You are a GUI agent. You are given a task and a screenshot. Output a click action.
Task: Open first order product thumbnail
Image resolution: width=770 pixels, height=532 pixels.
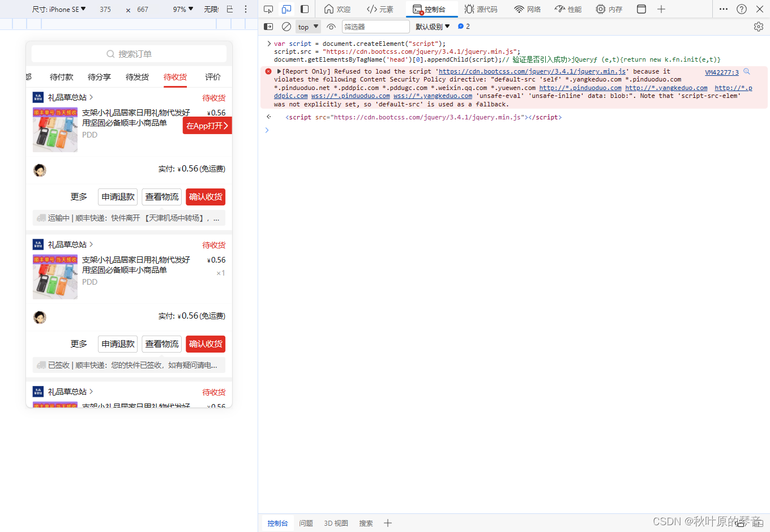[x=55, y=130]
